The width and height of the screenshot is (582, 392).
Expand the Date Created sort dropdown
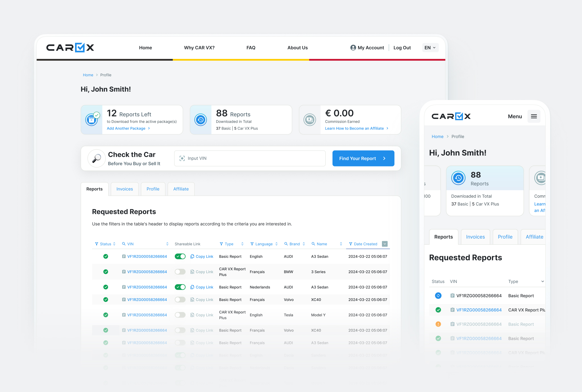click(x=385, y=244)
